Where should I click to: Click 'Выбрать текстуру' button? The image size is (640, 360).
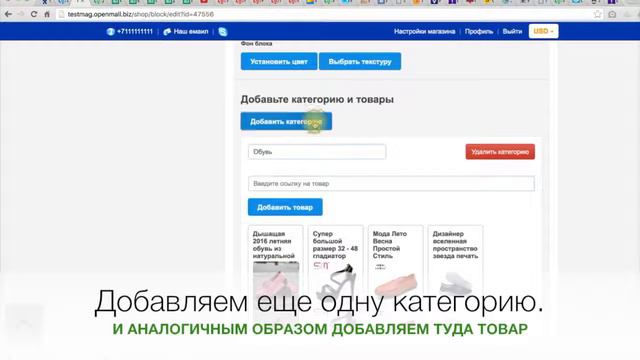pos(360,61)
